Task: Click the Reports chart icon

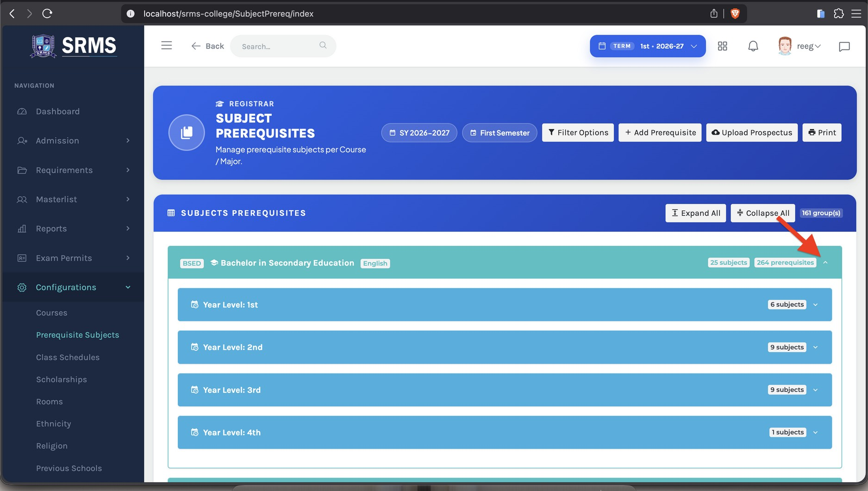Action: click(x=22, y=229)
